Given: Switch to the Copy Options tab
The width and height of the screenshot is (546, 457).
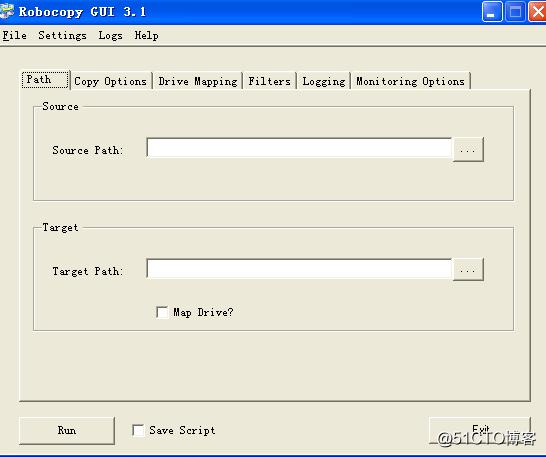Looking at the screenshot, I should [111, 81].
